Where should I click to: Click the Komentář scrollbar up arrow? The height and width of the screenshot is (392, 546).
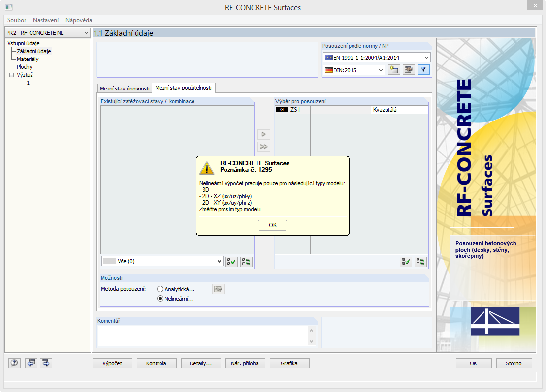pyautogui.click(x=311, y=331)
